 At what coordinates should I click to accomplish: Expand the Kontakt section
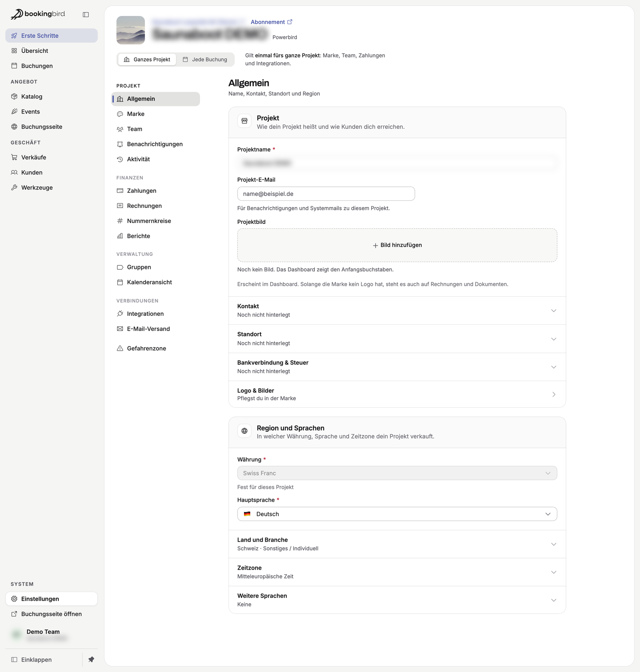(x=397, y=311)
